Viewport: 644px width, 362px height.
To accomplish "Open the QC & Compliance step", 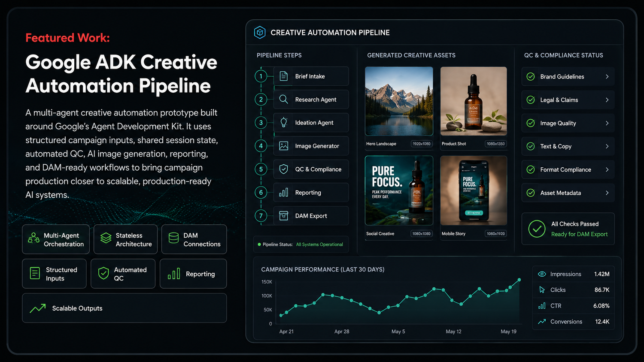I will (311, 169).
